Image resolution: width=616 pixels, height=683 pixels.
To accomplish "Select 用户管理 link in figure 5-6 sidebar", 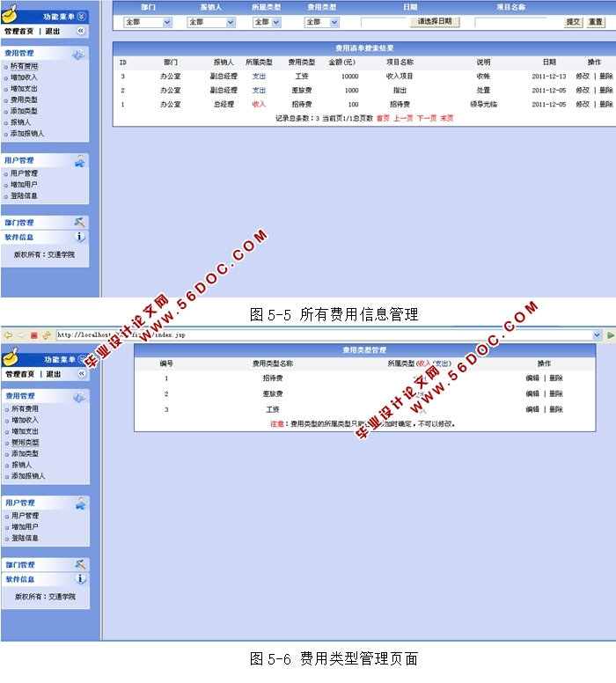I will click(x=25, y=516).
